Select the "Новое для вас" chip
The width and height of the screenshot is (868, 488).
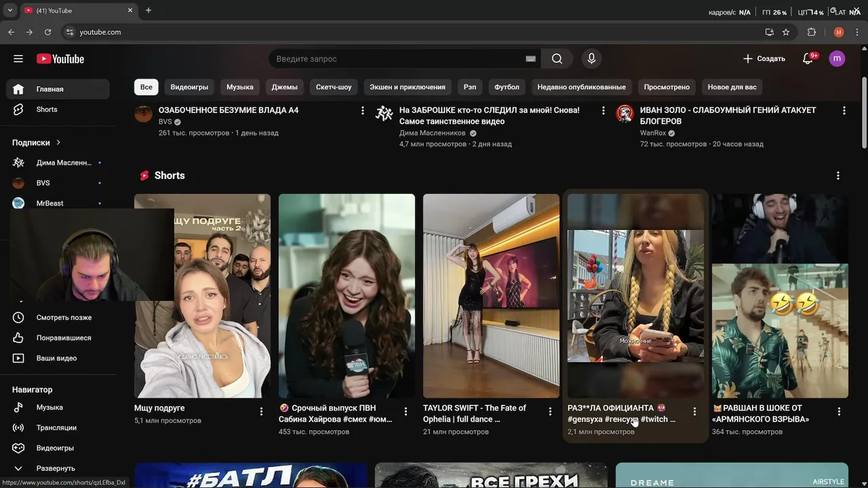pos(732,87)
